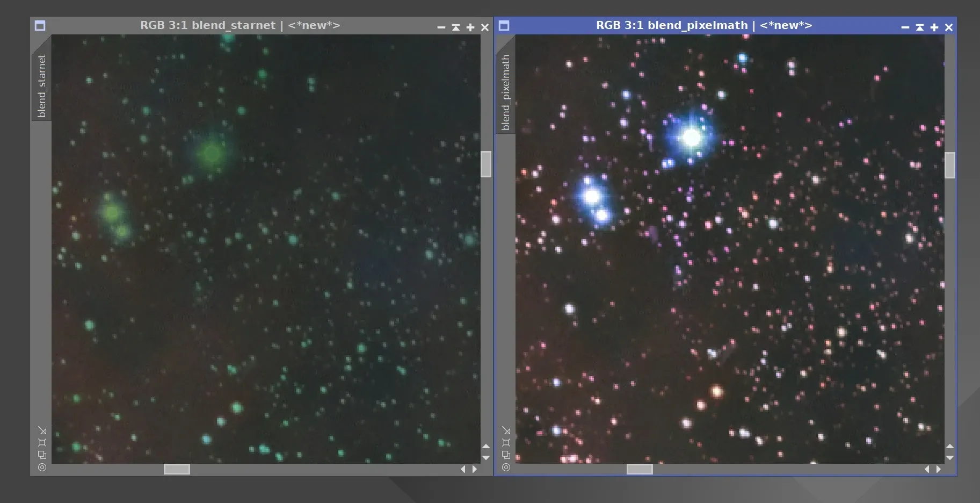Viewport: 980px width, 503px height.
Task: Open the blend_starnet window menu icon
Action: point(40,26)
